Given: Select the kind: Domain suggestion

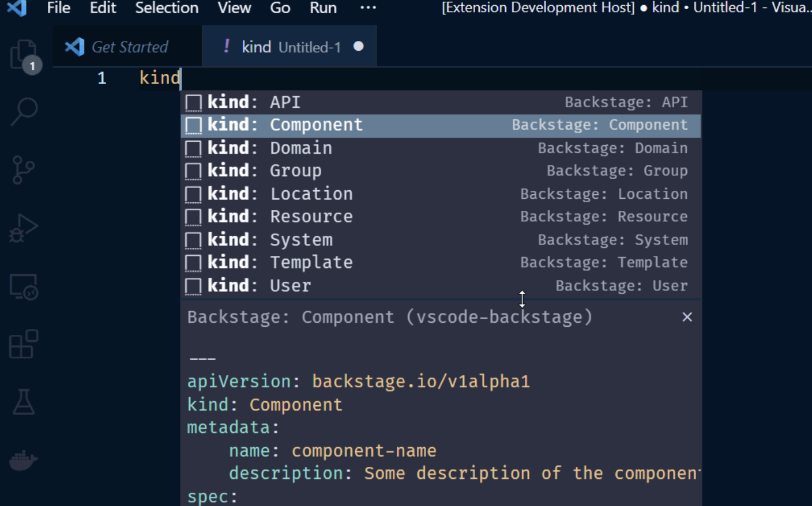Looking at the screenshot, I should click(x=441, y=149).
